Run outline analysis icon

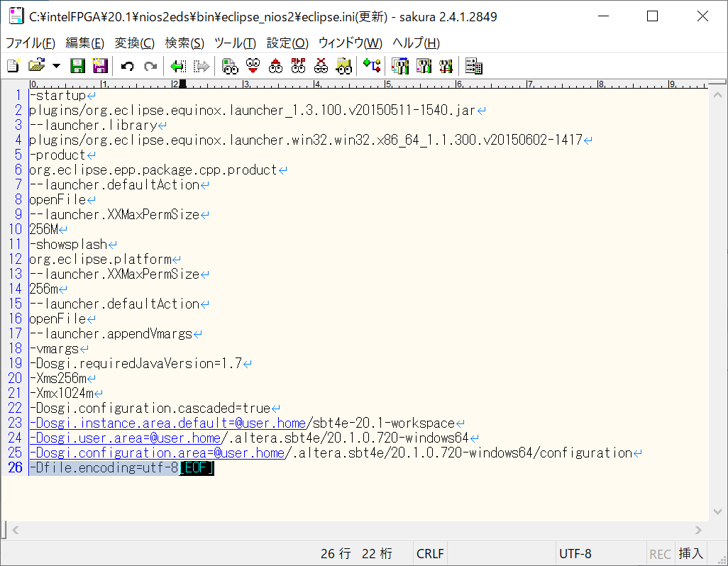372,66
